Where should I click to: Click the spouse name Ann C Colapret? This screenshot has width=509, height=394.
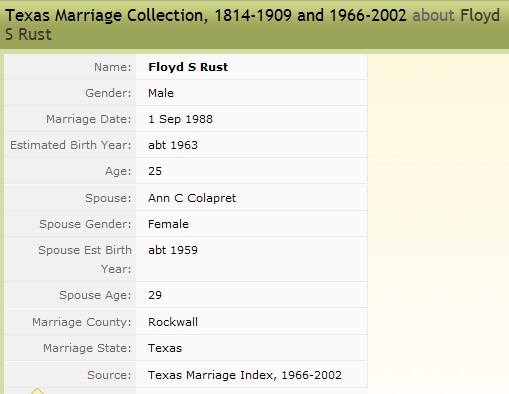point(192,198)
